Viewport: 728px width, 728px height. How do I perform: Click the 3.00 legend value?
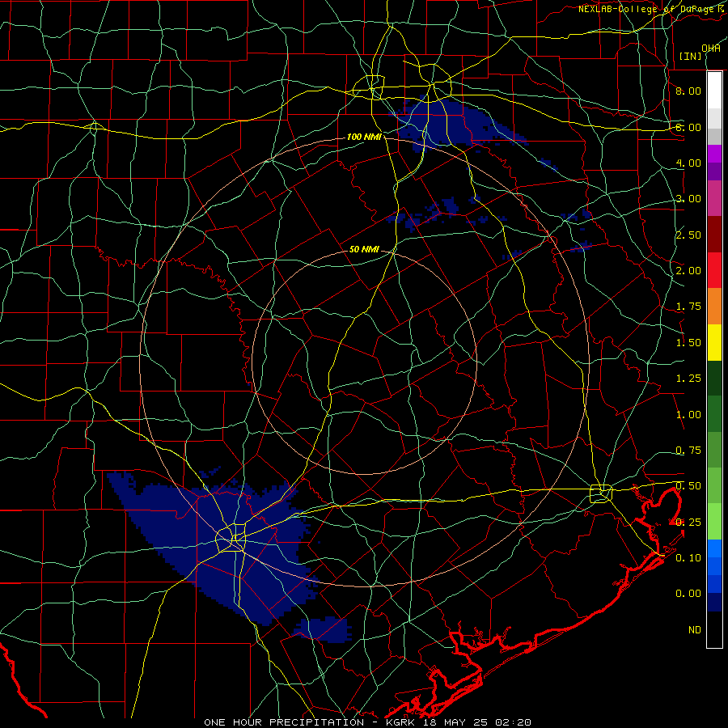coord(688,199)
